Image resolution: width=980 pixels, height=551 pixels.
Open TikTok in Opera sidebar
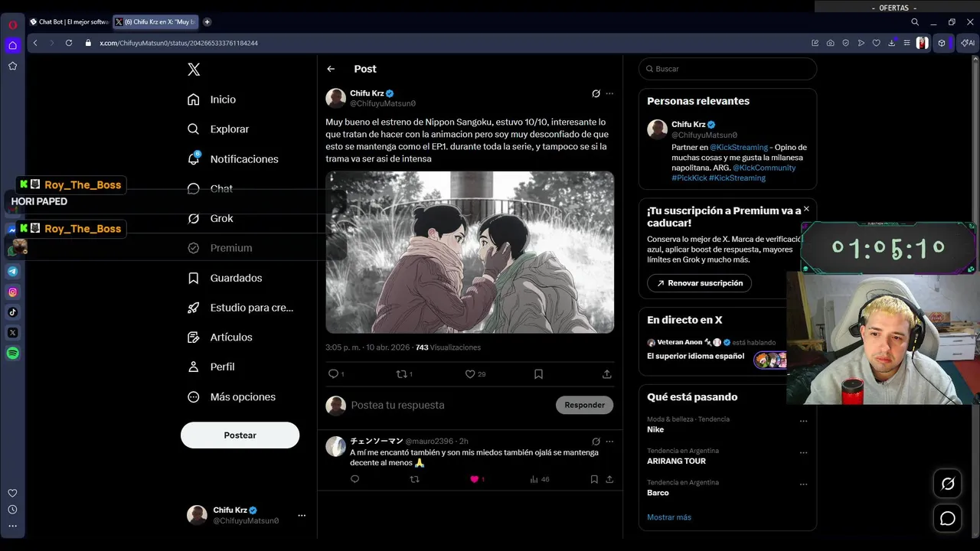pyautogui.click(x=13, y=312)
